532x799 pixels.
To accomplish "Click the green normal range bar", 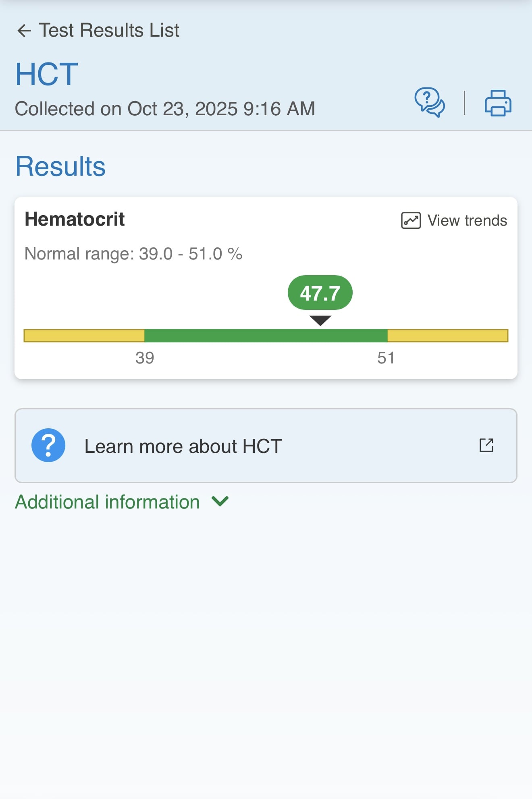I will click(266, 336).
